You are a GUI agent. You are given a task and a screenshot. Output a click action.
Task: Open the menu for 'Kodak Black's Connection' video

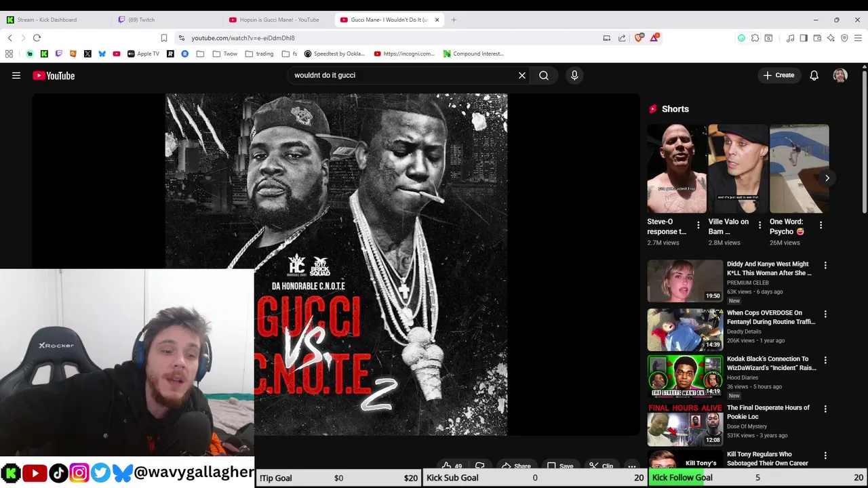[x=825, y=360]
